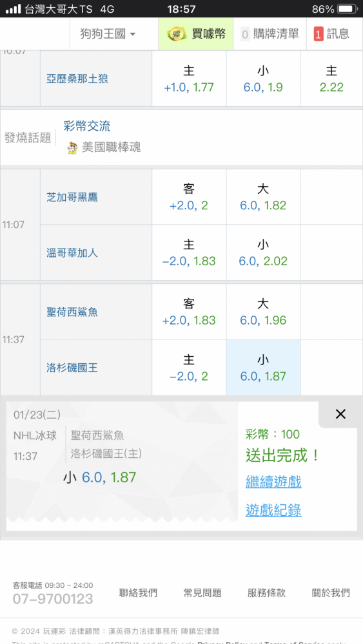Open the 狗狗王國 dropdown menu
This screenshot has height=644, width=363.
(x=108, y=33)
